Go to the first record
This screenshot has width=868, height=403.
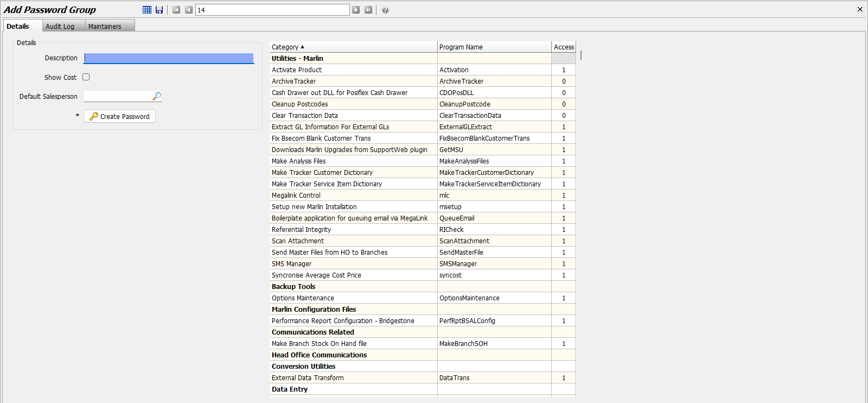click(176, 10)
